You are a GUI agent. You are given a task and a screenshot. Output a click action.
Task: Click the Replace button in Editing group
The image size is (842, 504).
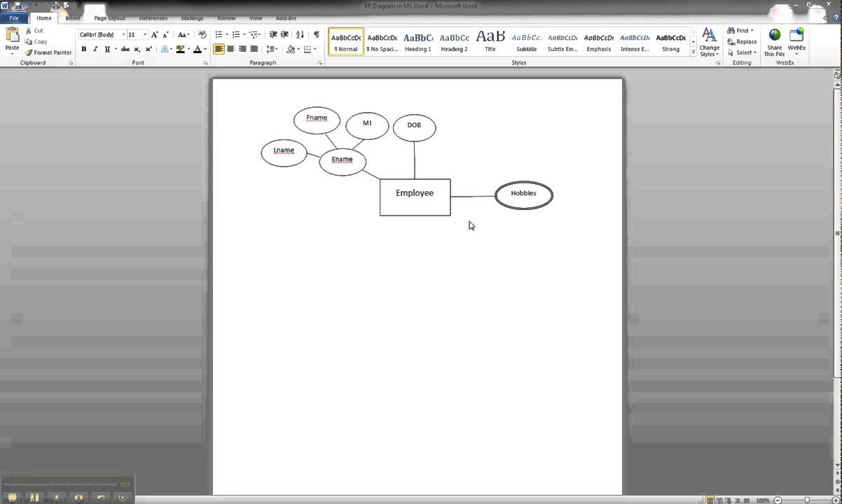(741, 41)
